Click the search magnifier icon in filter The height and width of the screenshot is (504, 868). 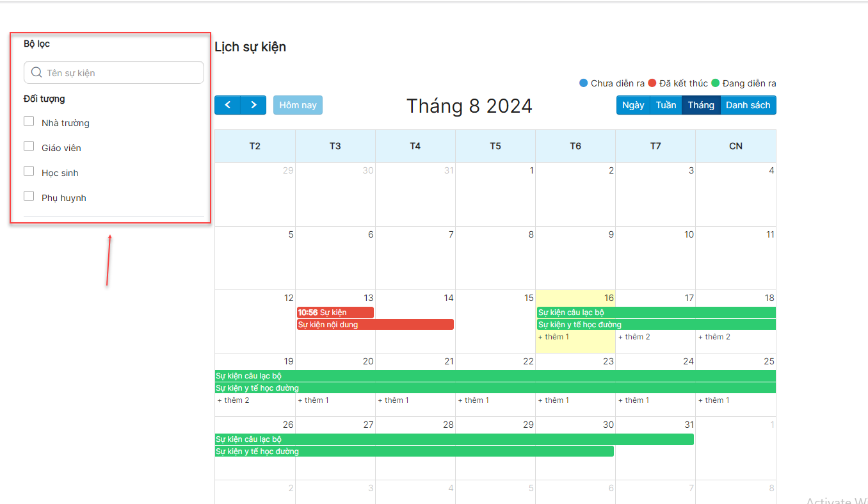pos(36,72)
